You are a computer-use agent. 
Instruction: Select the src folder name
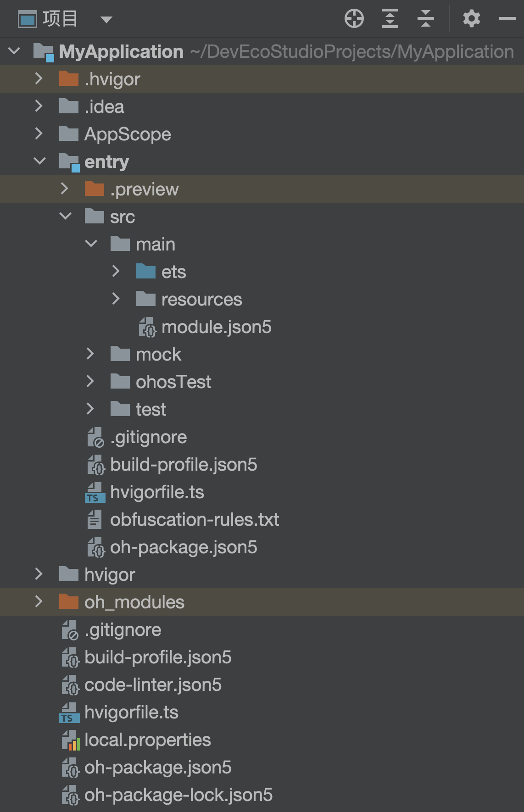click(123, 217)
